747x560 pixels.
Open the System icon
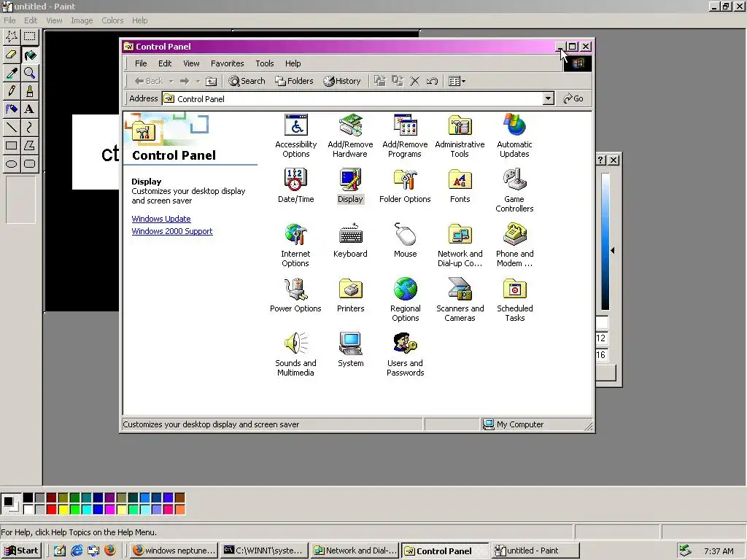351,350
